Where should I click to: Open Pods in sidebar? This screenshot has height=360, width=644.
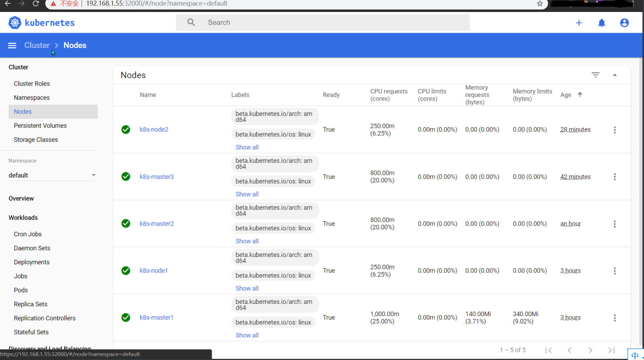click(21, 290)
